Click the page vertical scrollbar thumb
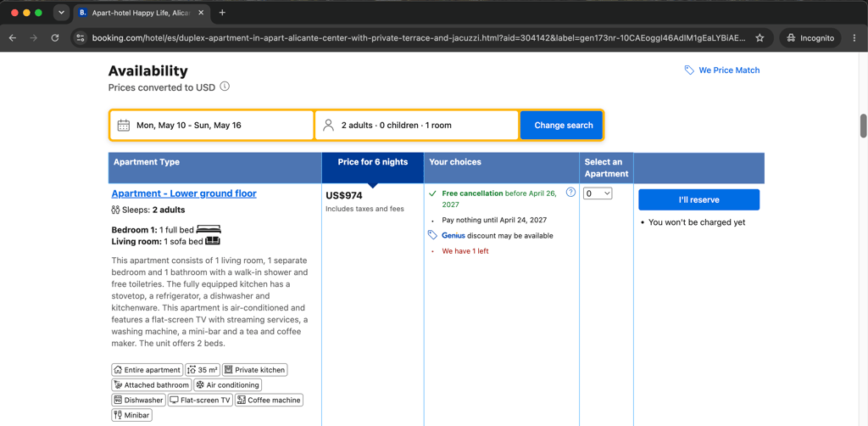This screenshot has height=426, width=868. (x=863, y=126)
